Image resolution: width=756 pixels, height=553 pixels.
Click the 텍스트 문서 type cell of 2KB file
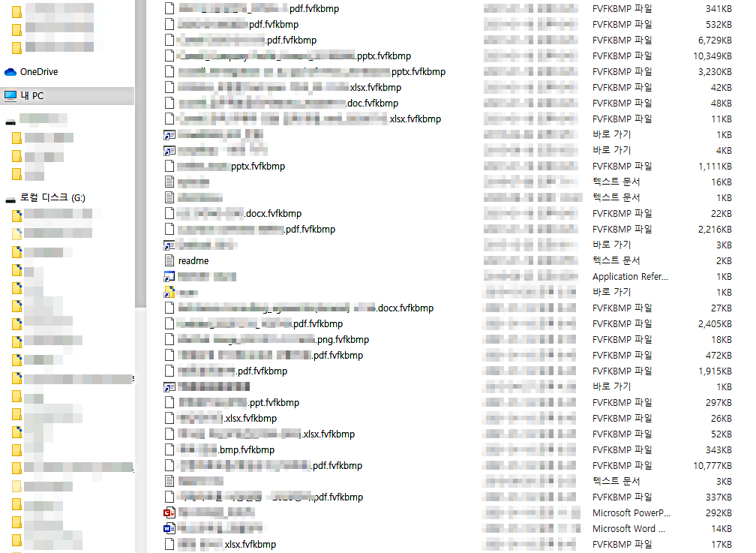(616, 260)
